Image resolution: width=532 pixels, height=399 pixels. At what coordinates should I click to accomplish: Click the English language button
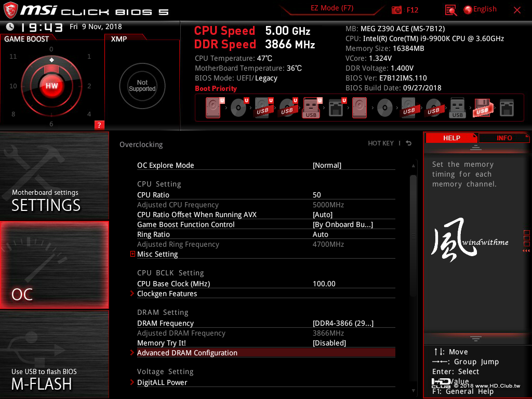(485, 9)
